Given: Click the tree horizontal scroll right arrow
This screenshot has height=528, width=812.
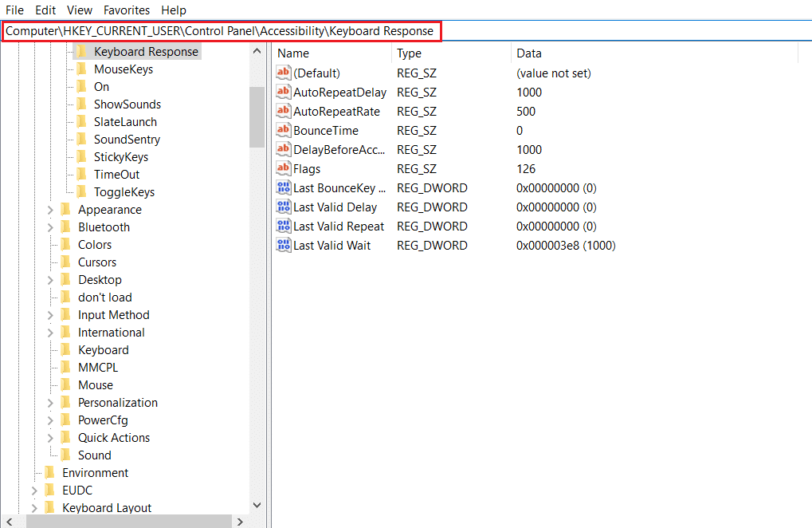Looking at the screenshot, I should tap(240, 522).
